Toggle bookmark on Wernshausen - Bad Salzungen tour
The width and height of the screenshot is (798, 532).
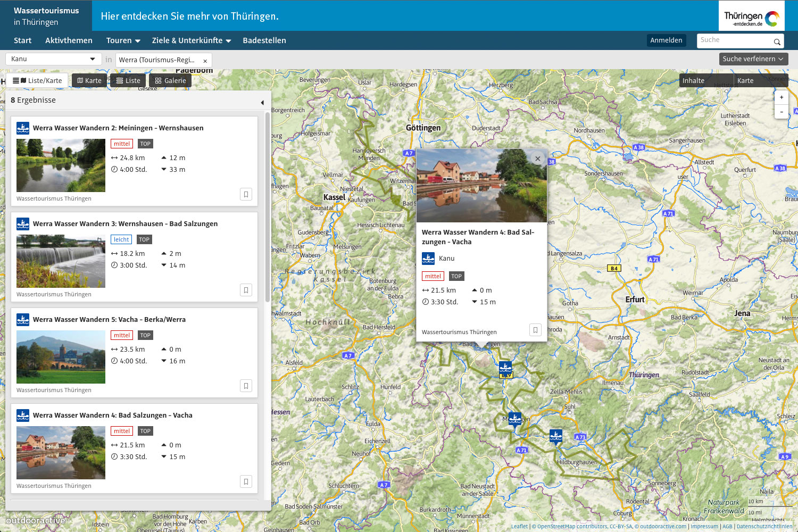pos(246,290)
